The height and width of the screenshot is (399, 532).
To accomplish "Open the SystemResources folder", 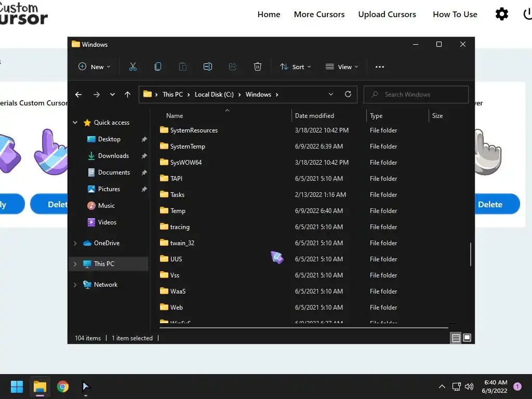I will [x=194, y=130].
